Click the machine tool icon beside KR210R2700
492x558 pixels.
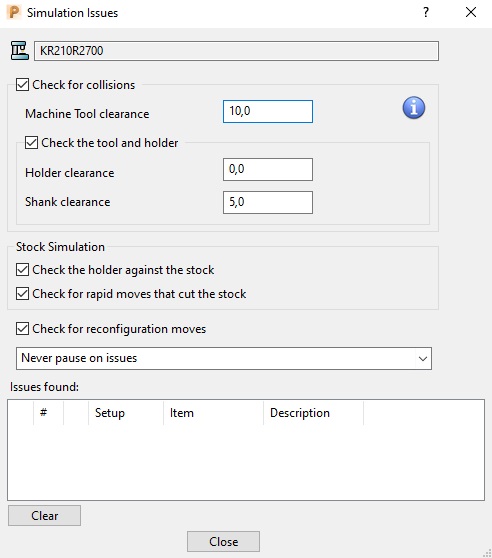pos(20,51)
